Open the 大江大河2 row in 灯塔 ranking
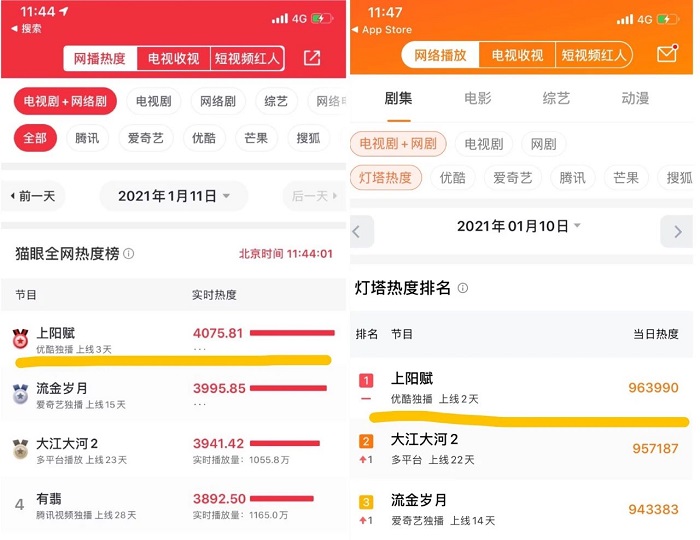The width and height of the screenshot is (700, 540). click(x=521, y=449)
